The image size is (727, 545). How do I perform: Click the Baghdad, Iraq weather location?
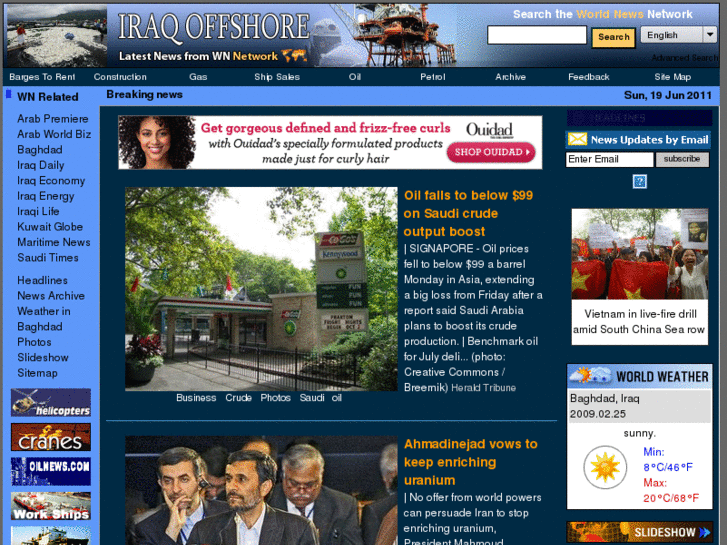(605, 398)
